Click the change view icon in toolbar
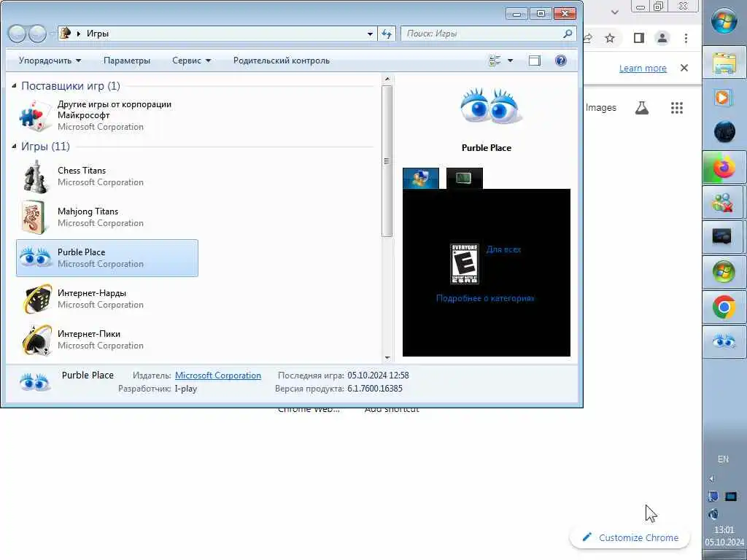This screenshot has width=747, height=560. (x=495, y=61)
